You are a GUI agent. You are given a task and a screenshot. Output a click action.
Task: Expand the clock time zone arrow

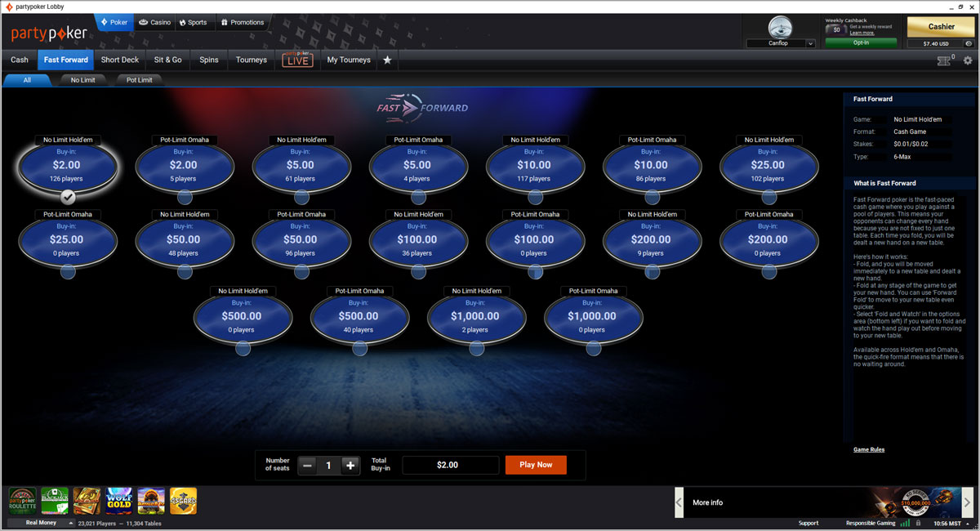click(x=969, y=523)
